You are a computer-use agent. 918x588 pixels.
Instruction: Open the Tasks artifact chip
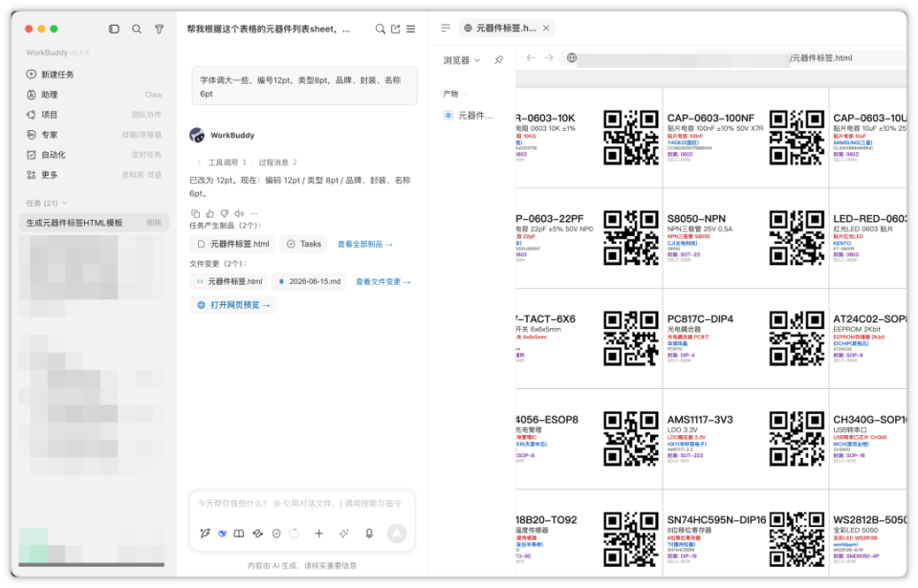pyautogui.click(x=304, y=244)
